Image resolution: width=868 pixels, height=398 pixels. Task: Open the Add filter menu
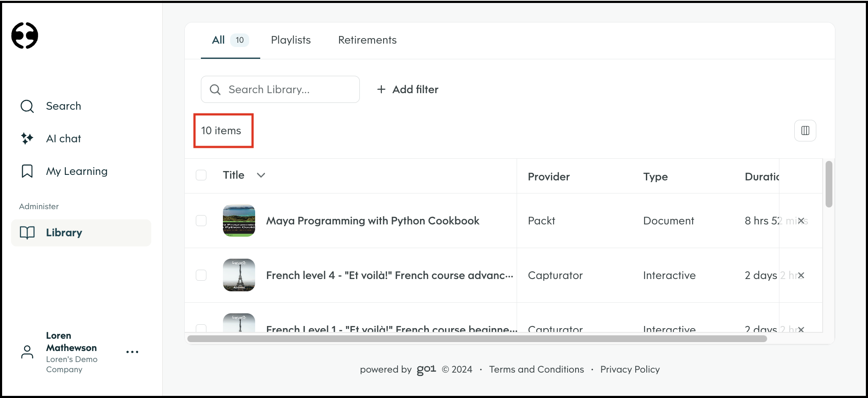tap(408, 89)
